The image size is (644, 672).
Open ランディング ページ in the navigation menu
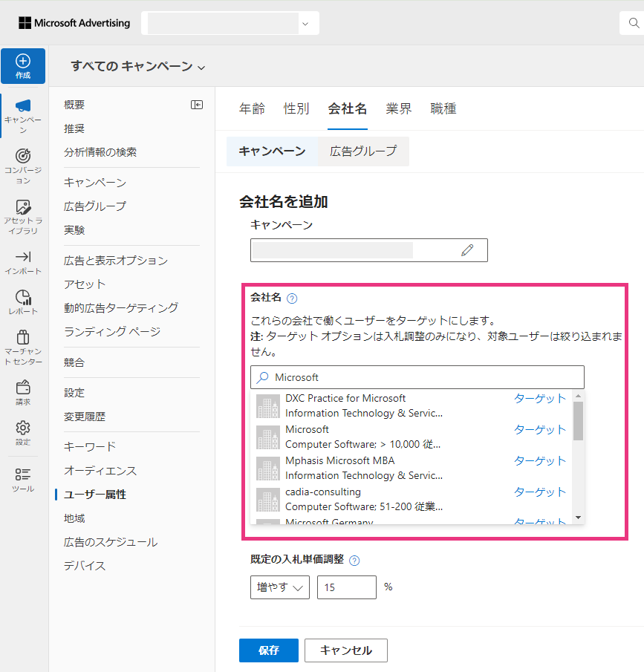pyautogui.click(x=112, y=331)
